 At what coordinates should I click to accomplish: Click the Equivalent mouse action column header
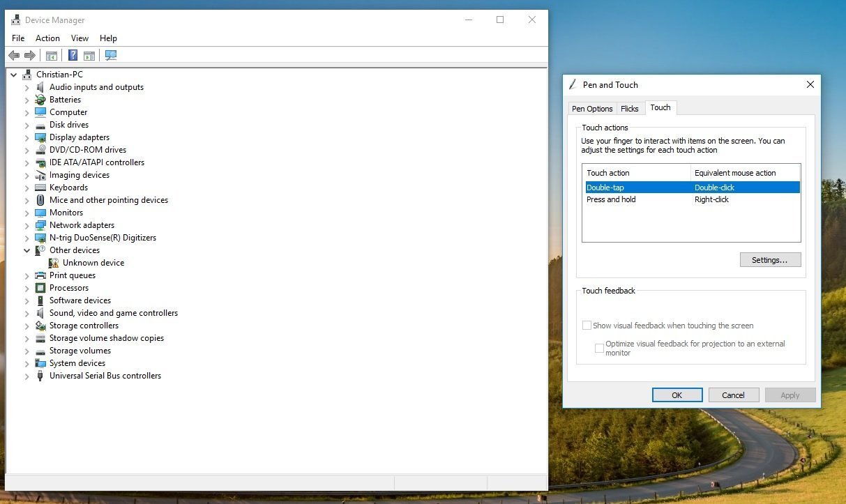click(746, 173)
